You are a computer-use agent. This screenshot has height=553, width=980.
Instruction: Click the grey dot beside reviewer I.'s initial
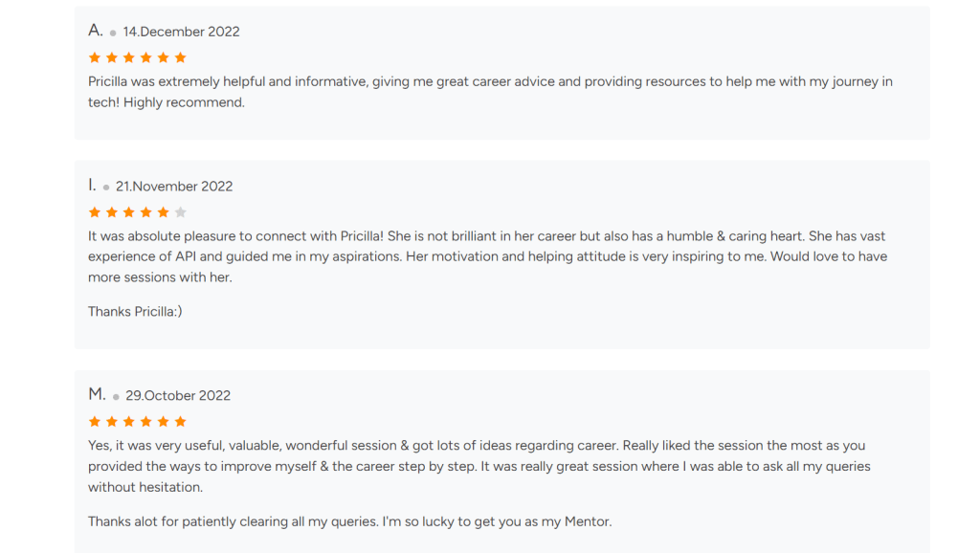point(106,188)
